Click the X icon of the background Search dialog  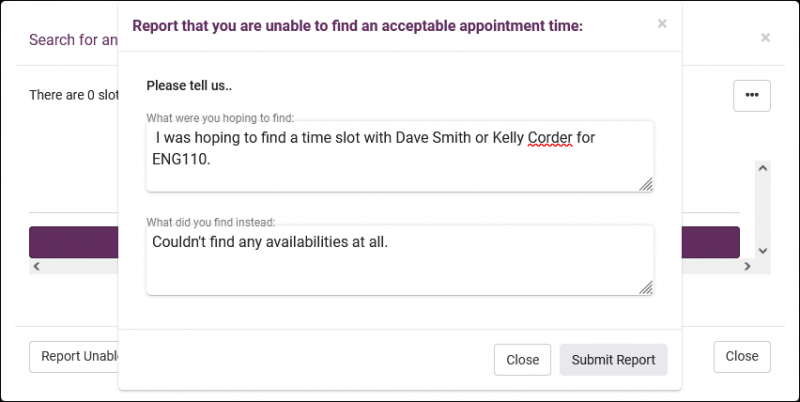coord(765,38)
